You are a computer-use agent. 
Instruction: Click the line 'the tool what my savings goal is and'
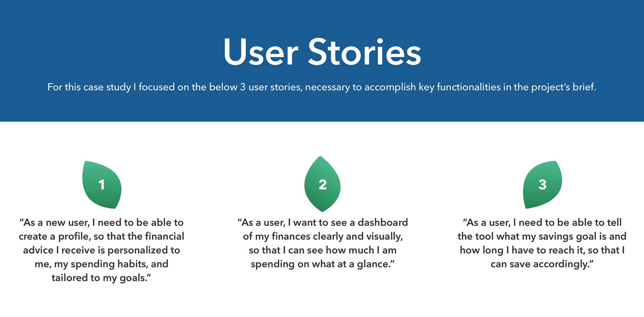(x=542, y=236)
